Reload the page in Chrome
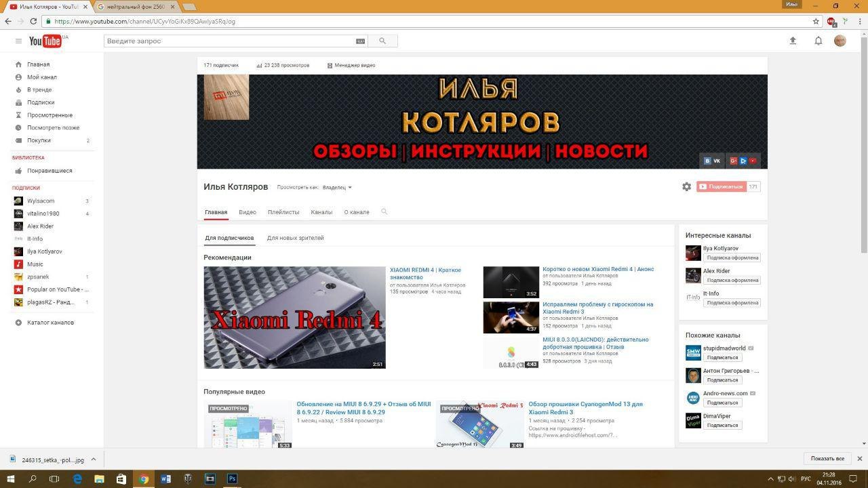 click(33, 21)
